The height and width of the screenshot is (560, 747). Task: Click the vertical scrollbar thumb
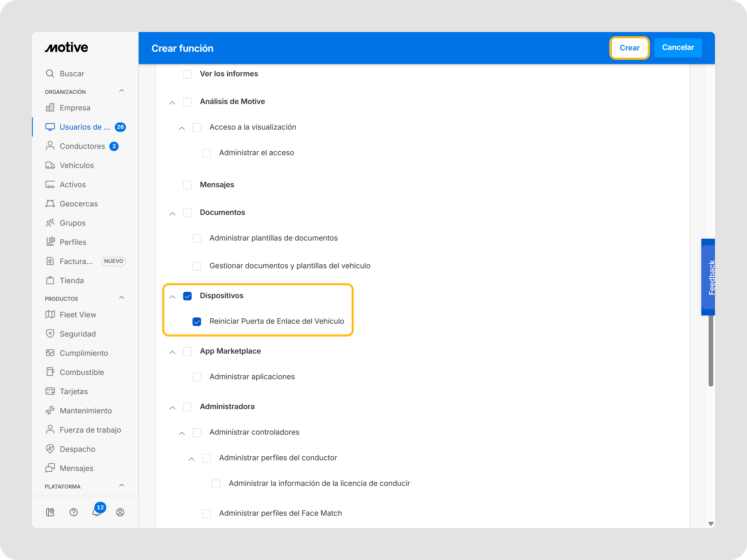tap(710, 351)
